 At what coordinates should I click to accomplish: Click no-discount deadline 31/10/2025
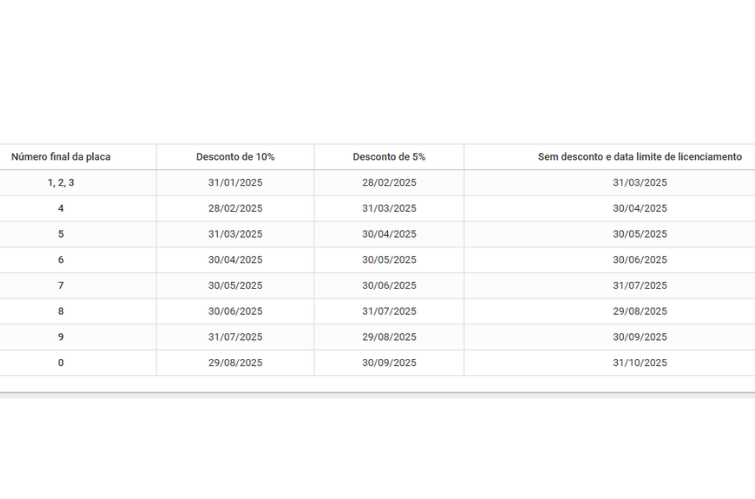pos(639,363)
